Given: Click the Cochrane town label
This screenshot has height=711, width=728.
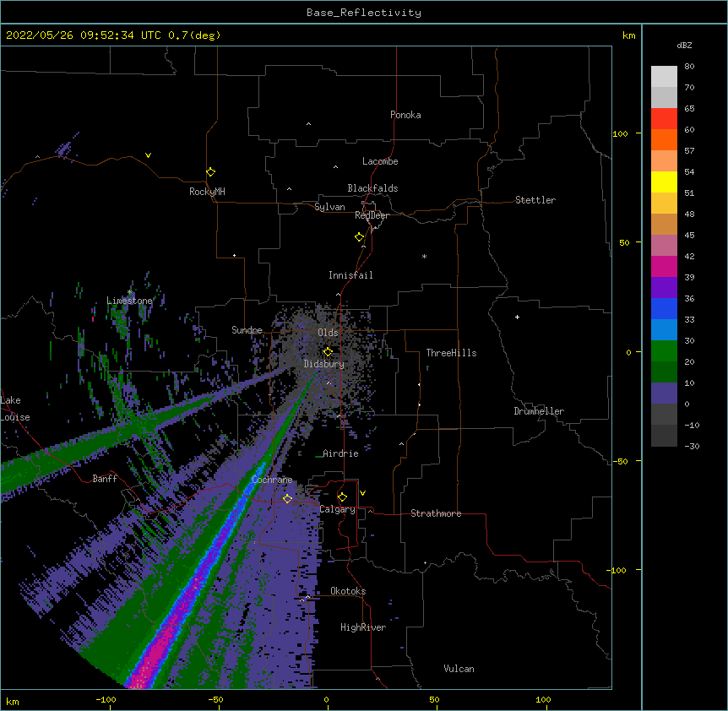Looking at the screenshot, I should click(x=272, y=480).
